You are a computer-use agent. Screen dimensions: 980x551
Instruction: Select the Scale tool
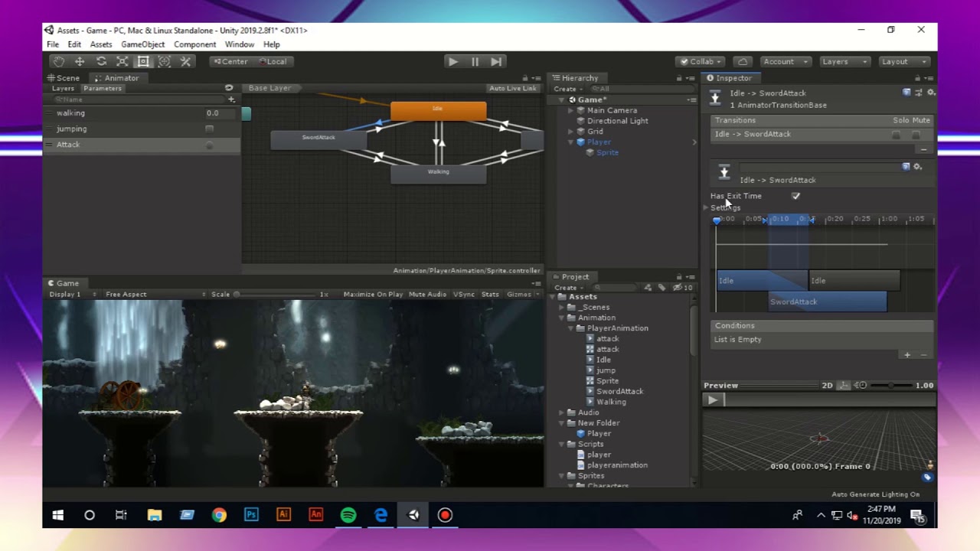pos(122,61)
